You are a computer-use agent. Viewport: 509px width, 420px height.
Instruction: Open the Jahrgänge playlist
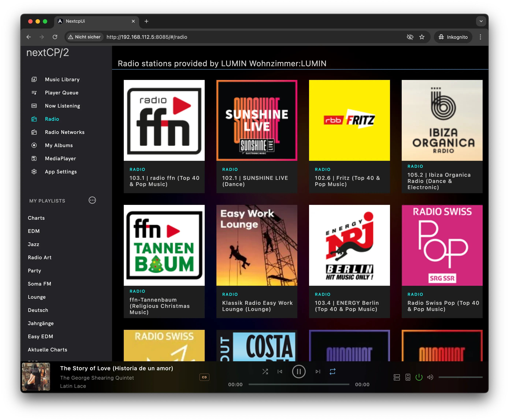tap(41, 323)
